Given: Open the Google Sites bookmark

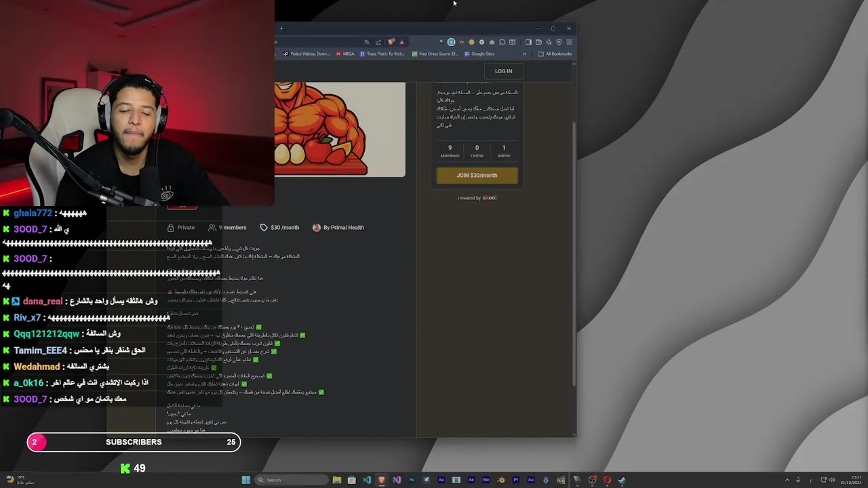Looking at the screenshot, I should [479, 54].
